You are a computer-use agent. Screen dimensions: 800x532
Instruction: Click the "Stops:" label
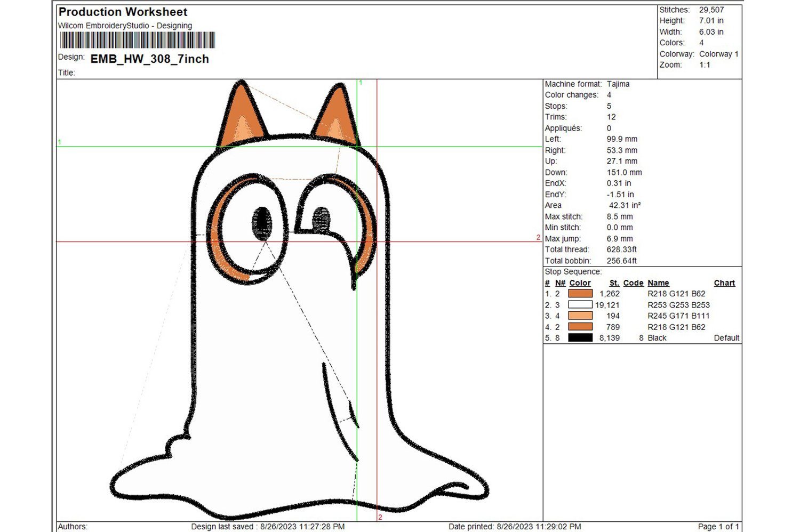point(556,106)
